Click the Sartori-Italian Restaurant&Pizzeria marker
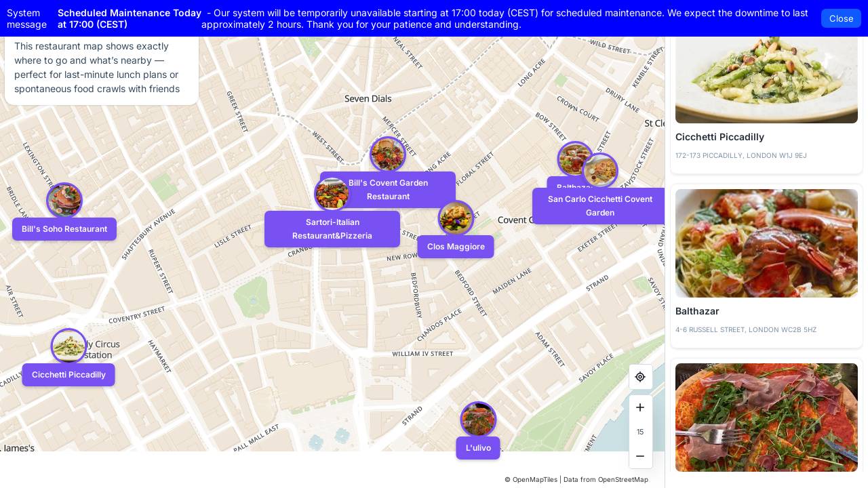This screenshot has width=868, height=488. pos(332,229)
